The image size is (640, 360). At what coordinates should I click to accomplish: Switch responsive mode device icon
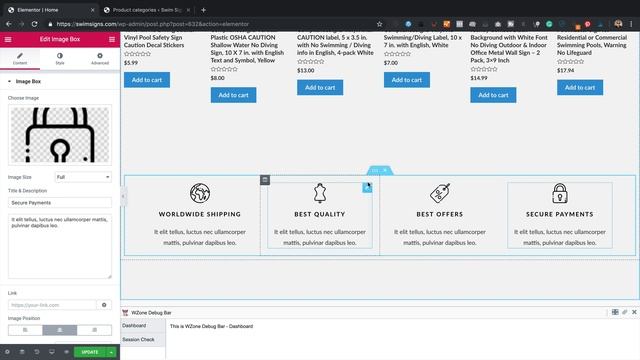[x=51, y=352]
